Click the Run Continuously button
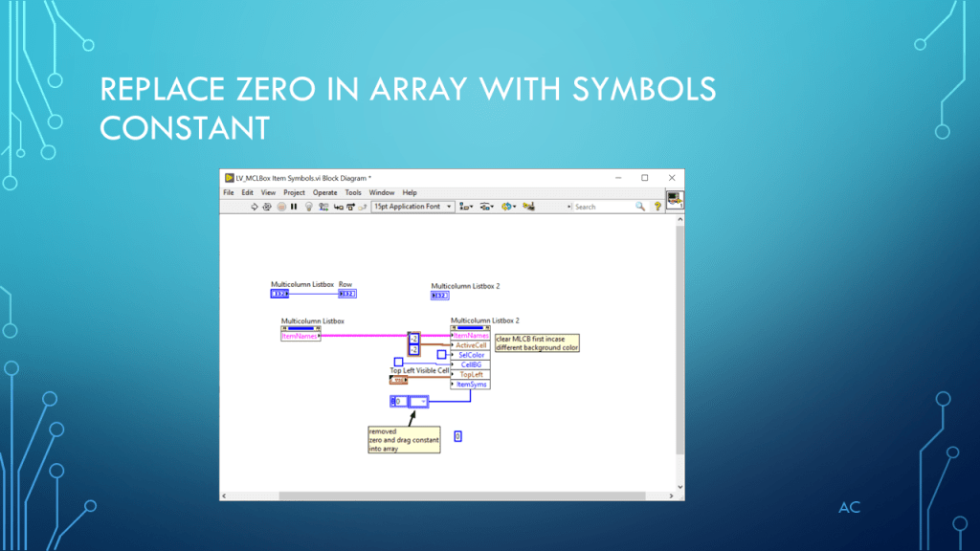The width and height of the screenshot is (980, 551). [x=268, y=207]
